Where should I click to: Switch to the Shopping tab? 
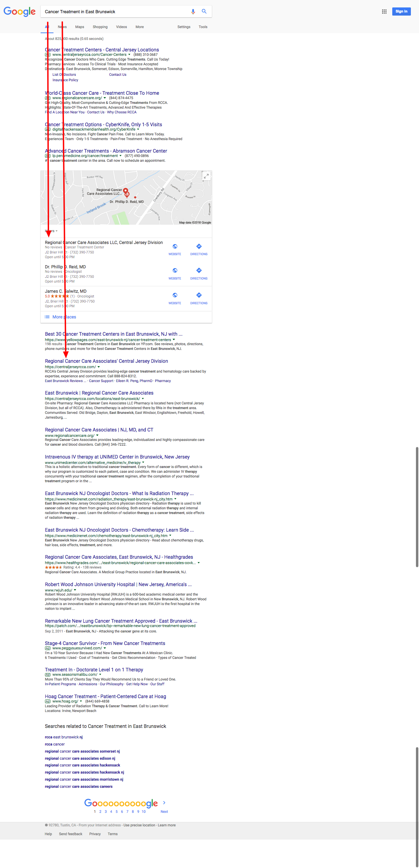[100, 27]
